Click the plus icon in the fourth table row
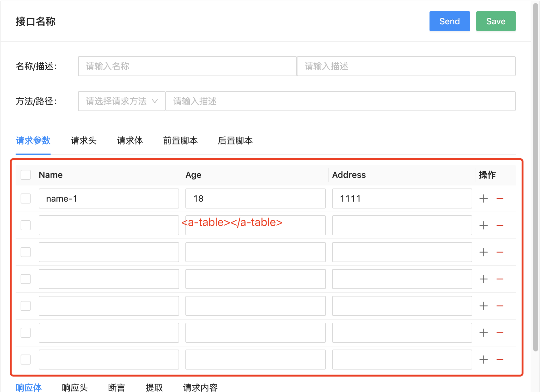The width and height of the screenshot is (540, 392). [484, 279]
